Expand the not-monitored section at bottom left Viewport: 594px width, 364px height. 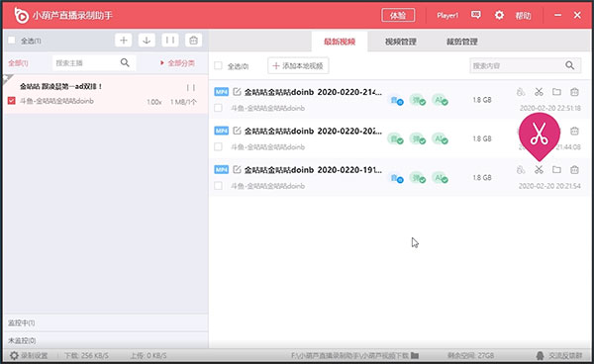(106, 340)
